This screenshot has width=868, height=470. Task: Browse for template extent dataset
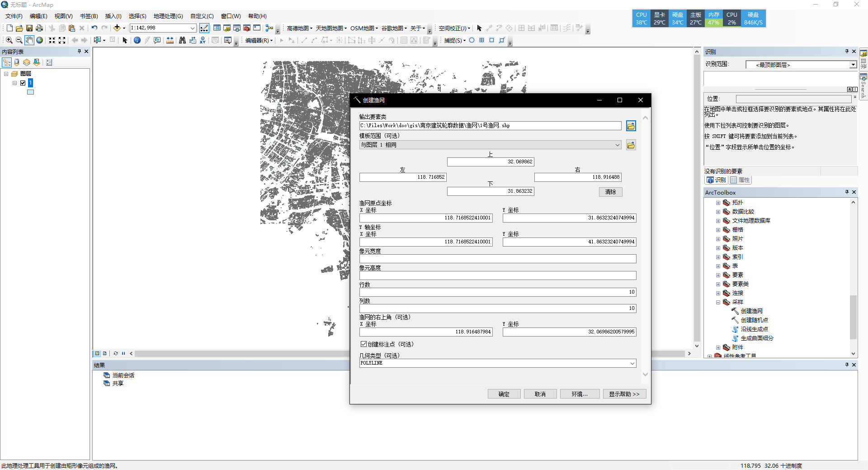click(x=631, y=145)
